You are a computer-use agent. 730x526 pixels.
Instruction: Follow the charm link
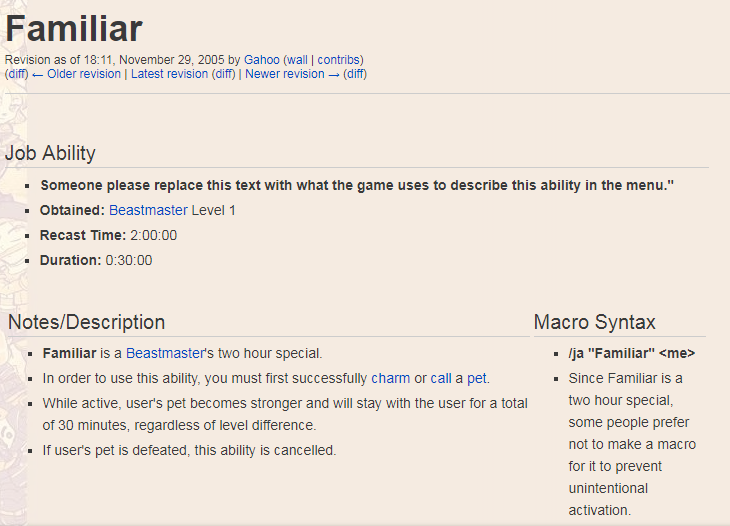391,378
